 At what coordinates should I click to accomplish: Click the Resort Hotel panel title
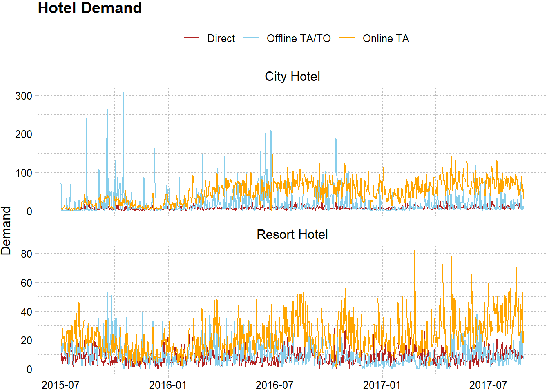point(292,234)
